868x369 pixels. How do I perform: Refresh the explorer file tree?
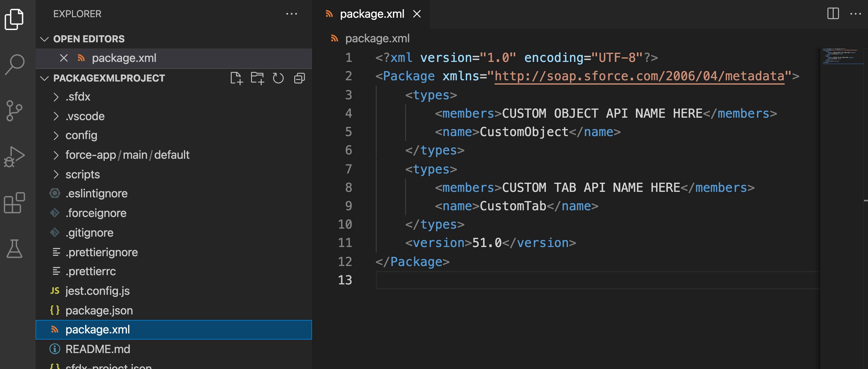click(278, 78)
